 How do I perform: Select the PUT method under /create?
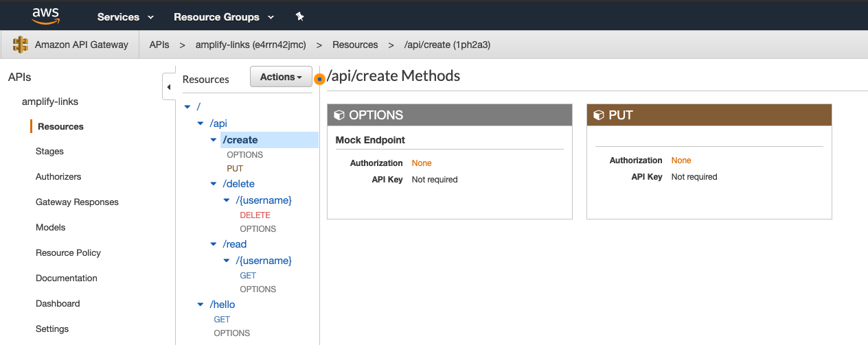click(x=235, y=168)
